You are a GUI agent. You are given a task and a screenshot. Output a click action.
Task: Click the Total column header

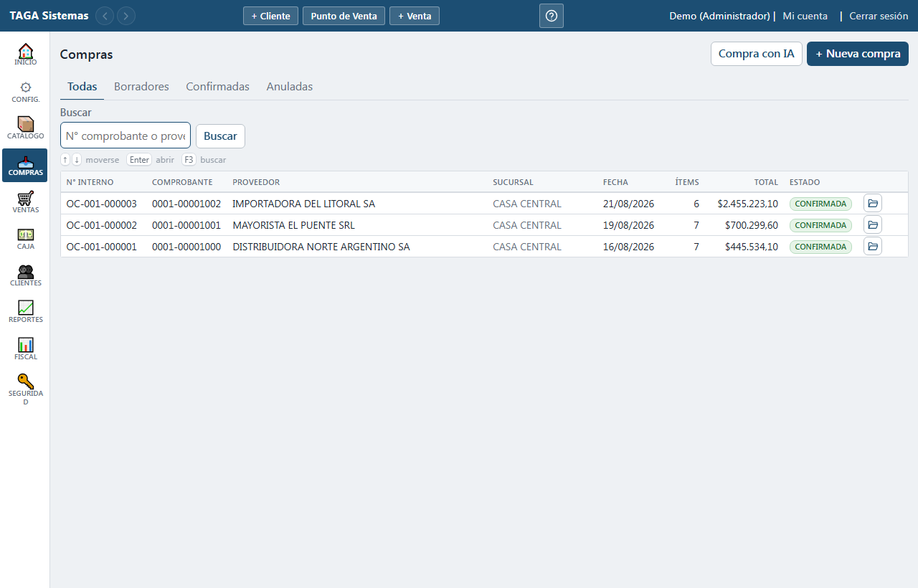[766, 182]
